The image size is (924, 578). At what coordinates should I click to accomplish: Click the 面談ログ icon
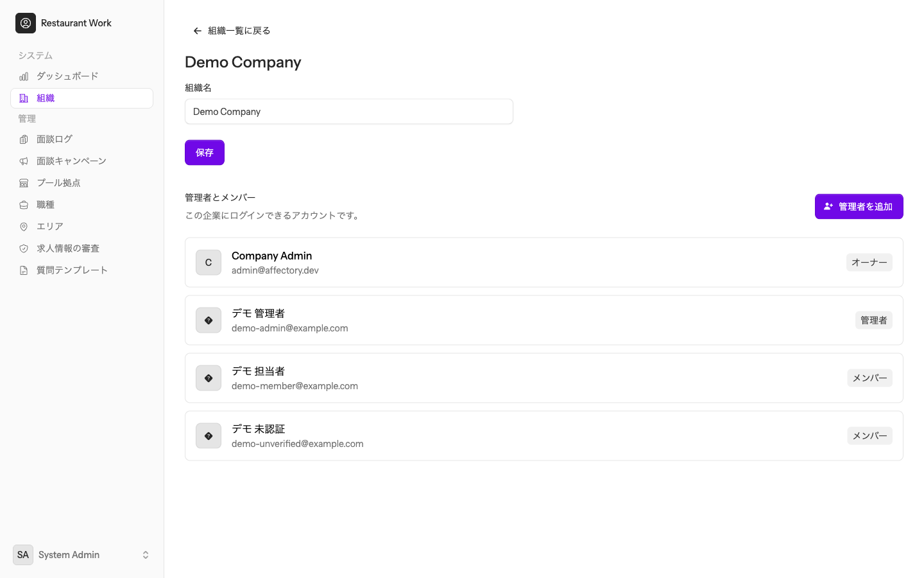coord(24,139)
